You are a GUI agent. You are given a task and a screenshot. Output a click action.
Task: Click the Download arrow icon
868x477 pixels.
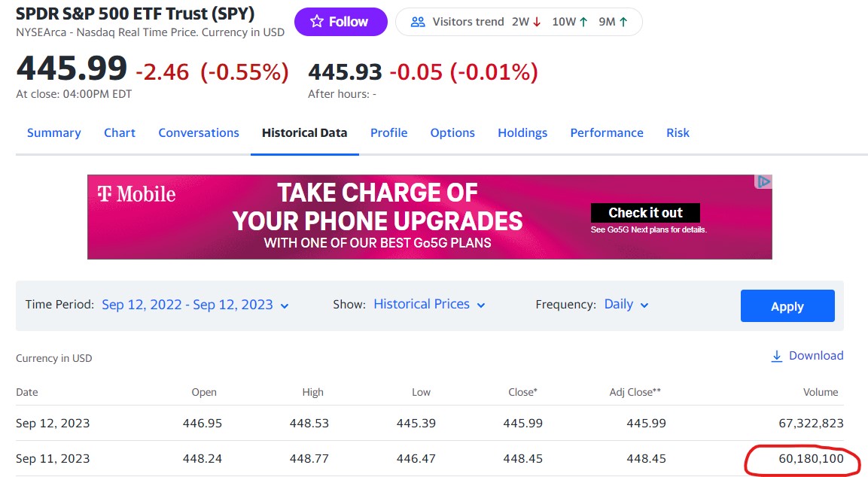pos(777,356)
